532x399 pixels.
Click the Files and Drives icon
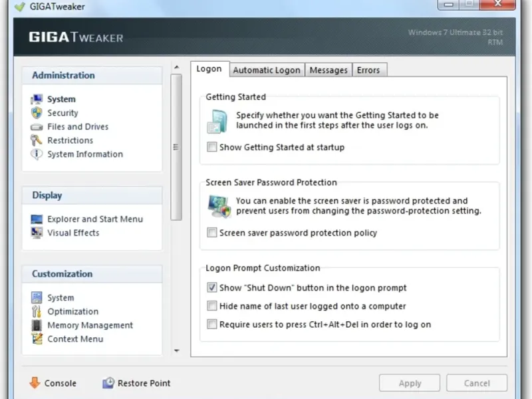tap(37, 127)
